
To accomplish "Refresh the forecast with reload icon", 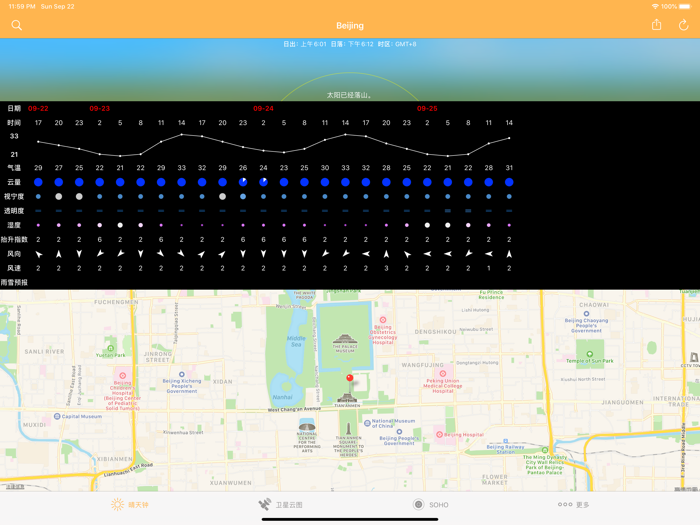I will (x=683, y=25).
